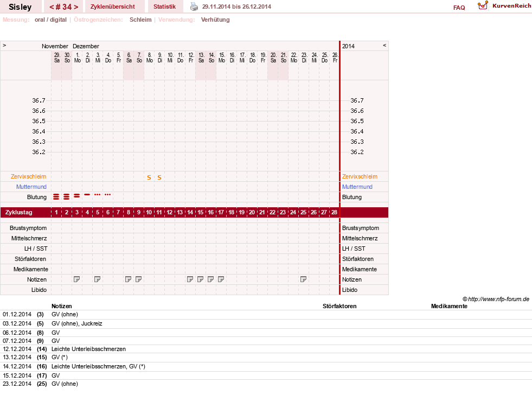Image resolution: width=532 pixels, height=414 pixels.
Task: Click the 36.7 temperature label on left axis
Action: coord(39,100)
